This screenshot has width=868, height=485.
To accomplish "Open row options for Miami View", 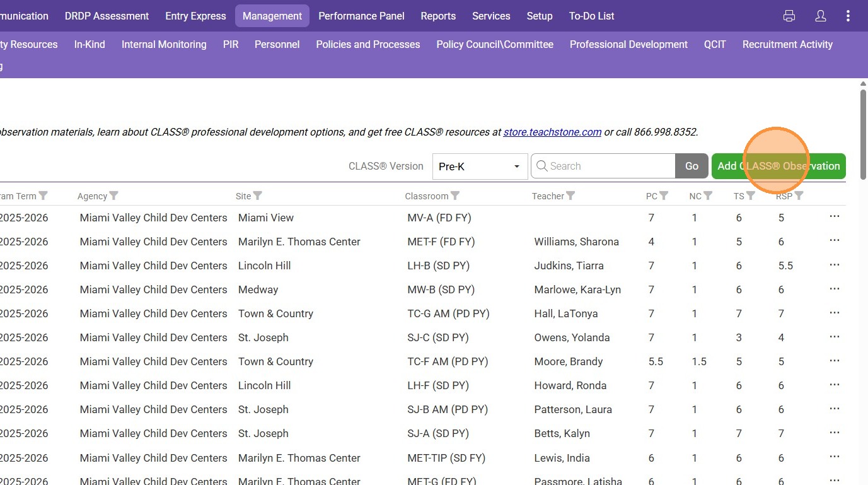I will [835, 217].
